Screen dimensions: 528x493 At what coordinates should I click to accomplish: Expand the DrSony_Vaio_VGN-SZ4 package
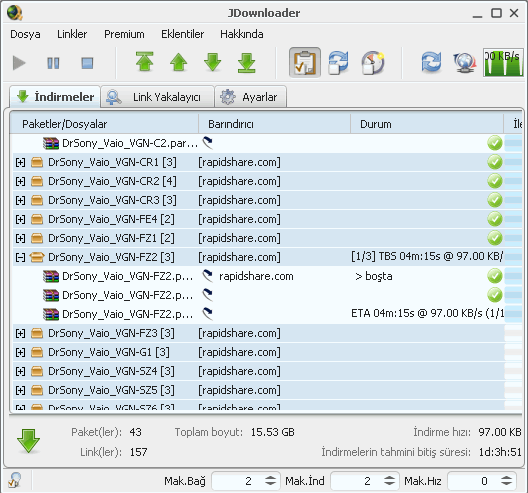pyautogui.click(x=20, y=371)
